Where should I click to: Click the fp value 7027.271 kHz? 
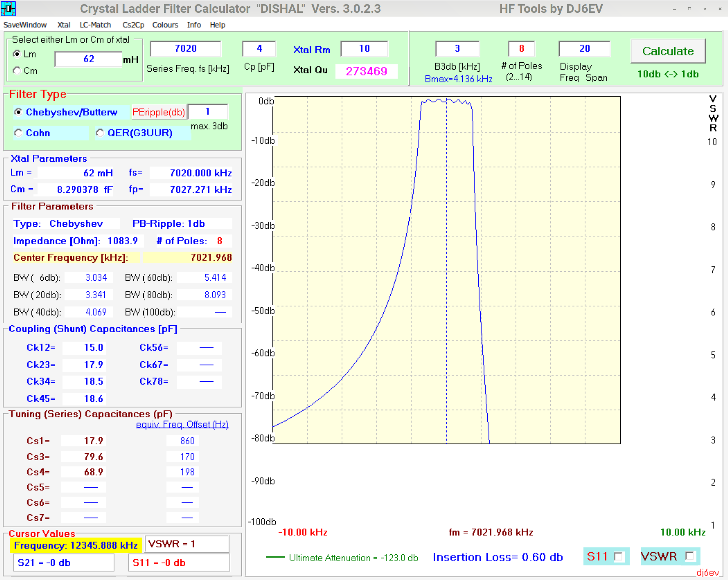click(191, 189)
